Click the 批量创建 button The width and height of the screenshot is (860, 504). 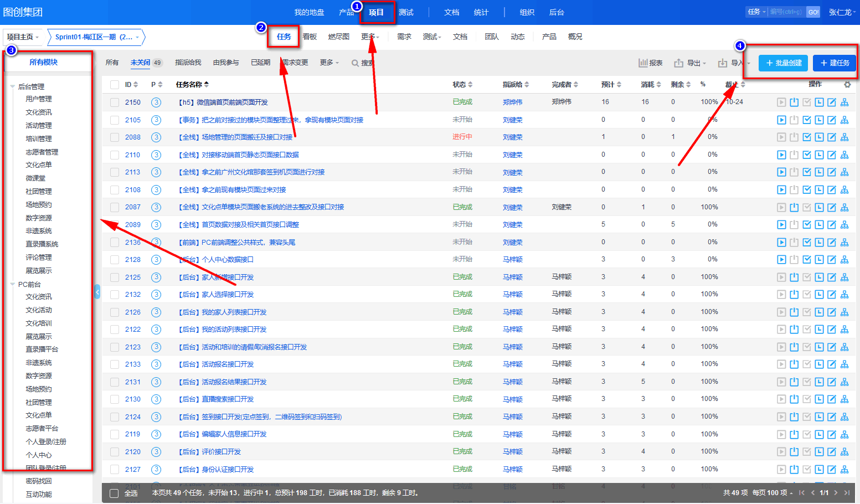(x=784, y=63)
